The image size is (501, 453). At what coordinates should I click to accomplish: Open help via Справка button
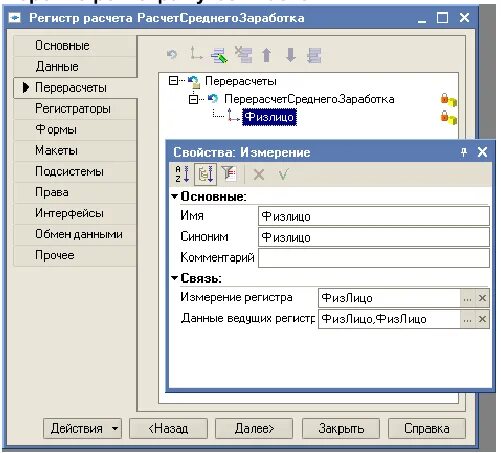coord(427,428)
